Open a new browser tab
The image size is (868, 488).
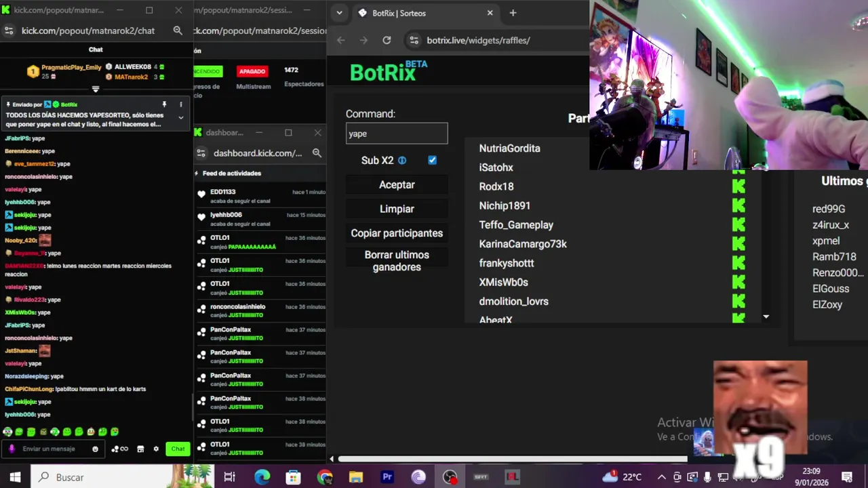(513, 13)
